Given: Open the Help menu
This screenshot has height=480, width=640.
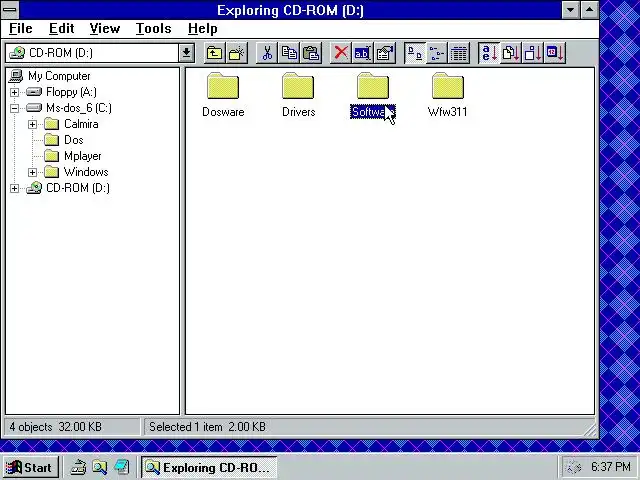Looking at the screenshot, I should pos(202,29).
